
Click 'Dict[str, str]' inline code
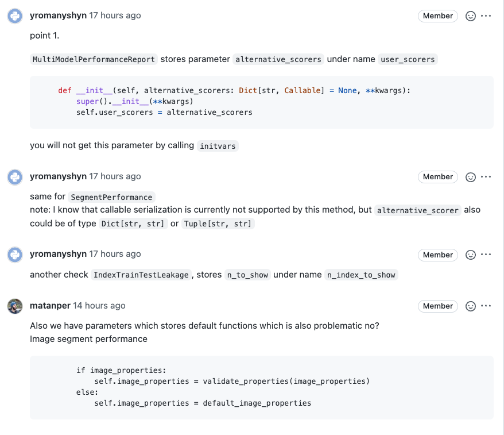[x=133, y=224]
